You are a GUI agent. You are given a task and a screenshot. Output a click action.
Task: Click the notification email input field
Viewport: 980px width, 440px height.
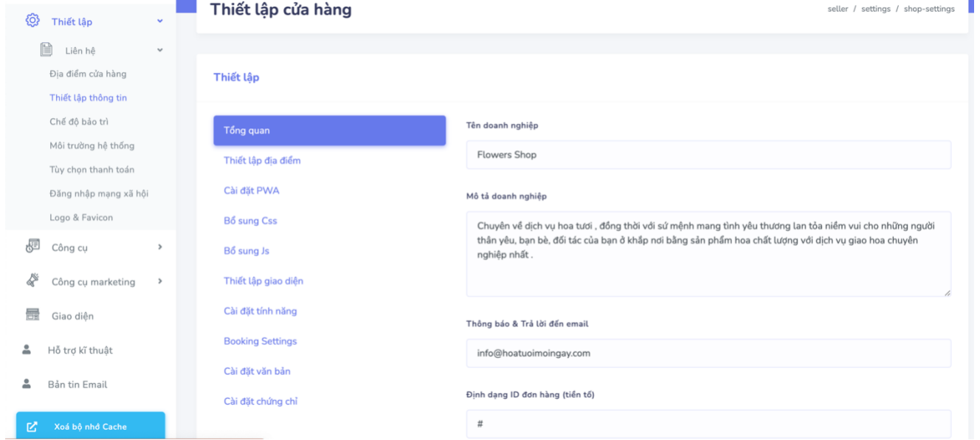pos(708,353)
